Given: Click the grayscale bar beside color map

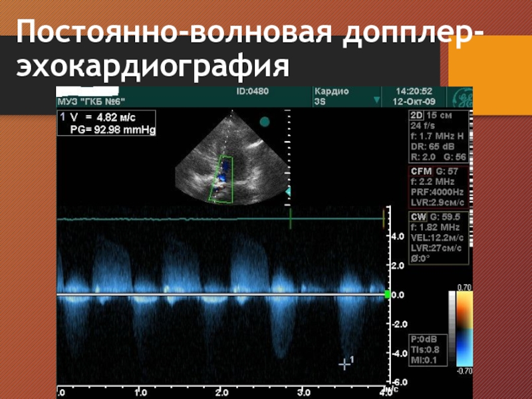Looking at the screenshot, I should 452,327.
